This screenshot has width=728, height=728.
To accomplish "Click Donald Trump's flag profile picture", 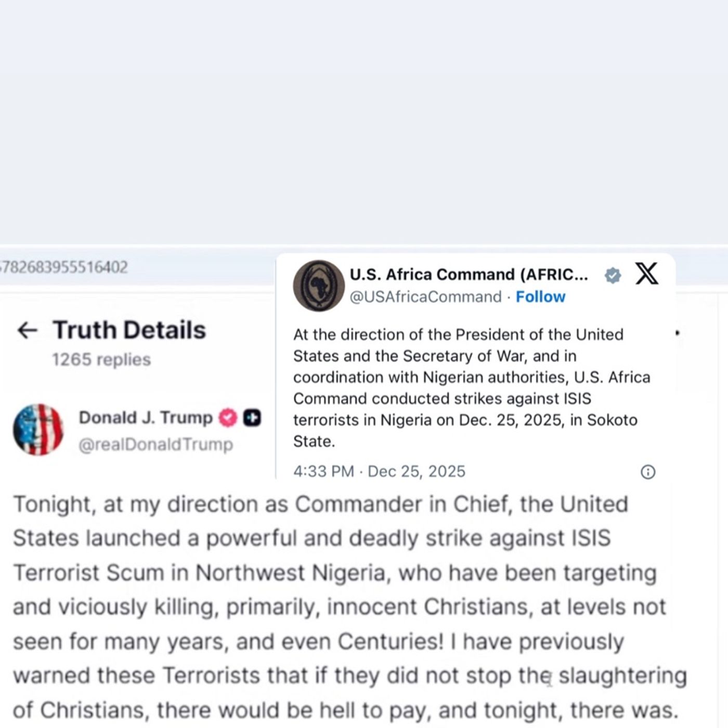I will point(39,429).
